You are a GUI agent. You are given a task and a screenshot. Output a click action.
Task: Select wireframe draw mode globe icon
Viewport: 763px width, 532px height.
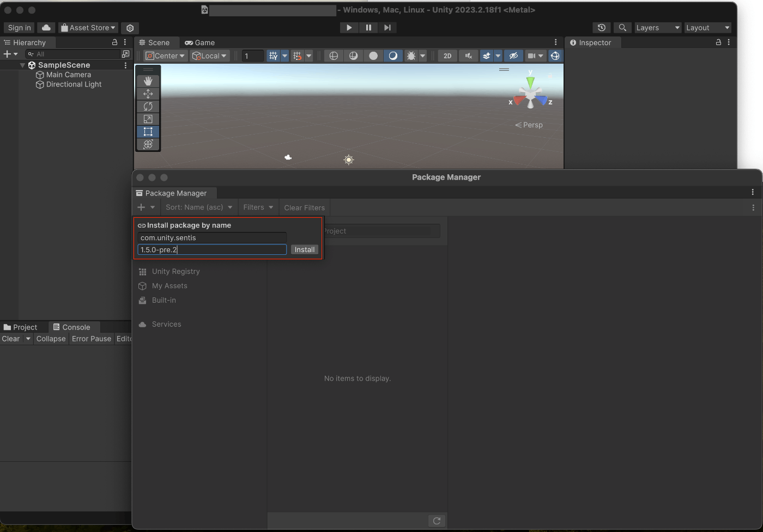(334, 56)
